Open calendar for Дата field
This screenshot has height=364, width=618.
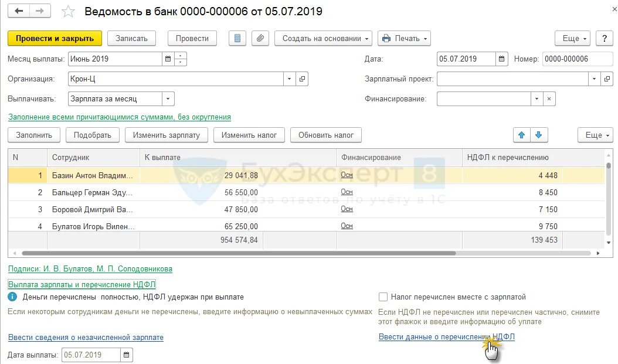click(502, 59)
